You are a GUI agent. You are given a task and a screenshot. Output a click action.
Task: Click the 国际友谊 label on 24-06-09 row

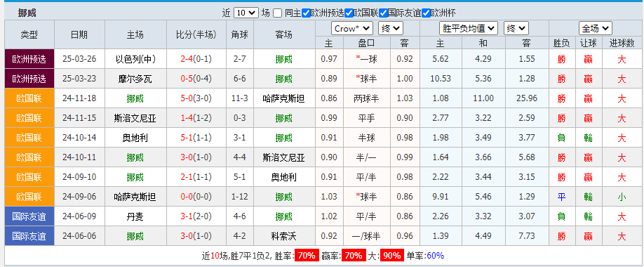click(x=29, y=216)
